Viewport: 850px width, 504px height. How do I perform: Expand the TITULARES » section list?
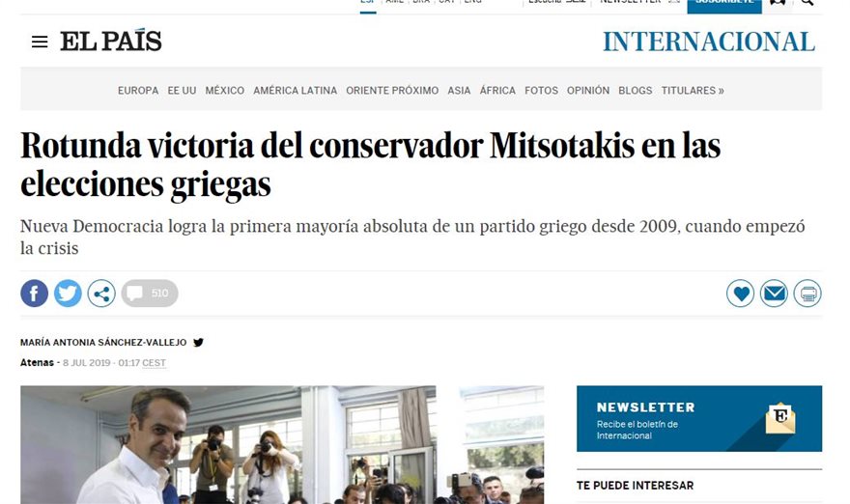(x=693, y=91)
